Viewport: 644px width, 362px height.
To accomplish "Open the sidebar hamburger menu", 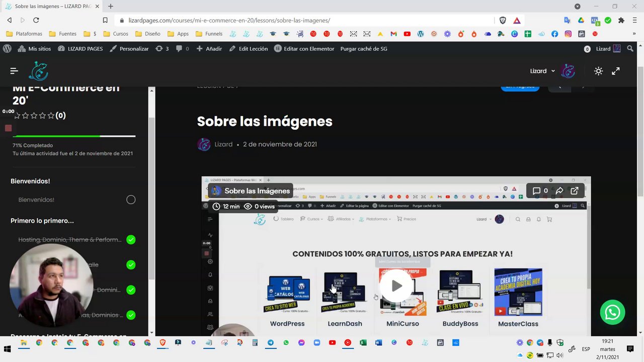I will (x=14, y=71).
